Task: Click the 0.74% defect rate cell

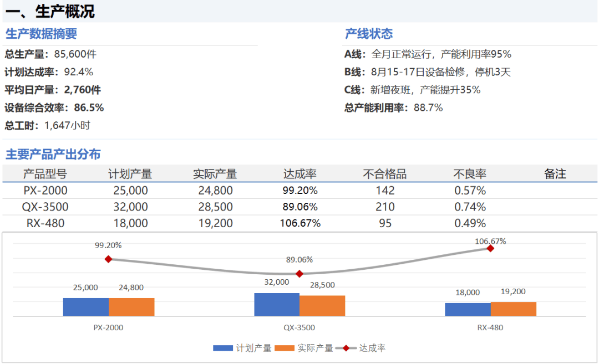Action: (x=470, y=207)
